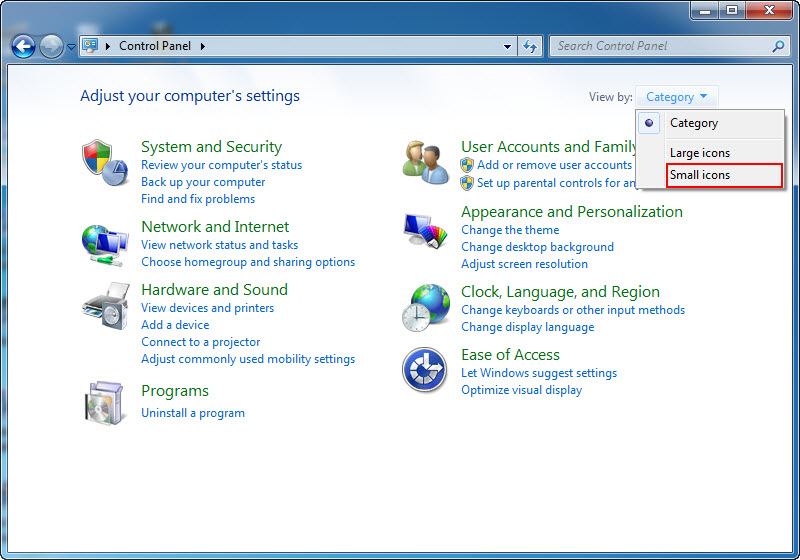Click the Network and Internet globe icon

(105, 245)
